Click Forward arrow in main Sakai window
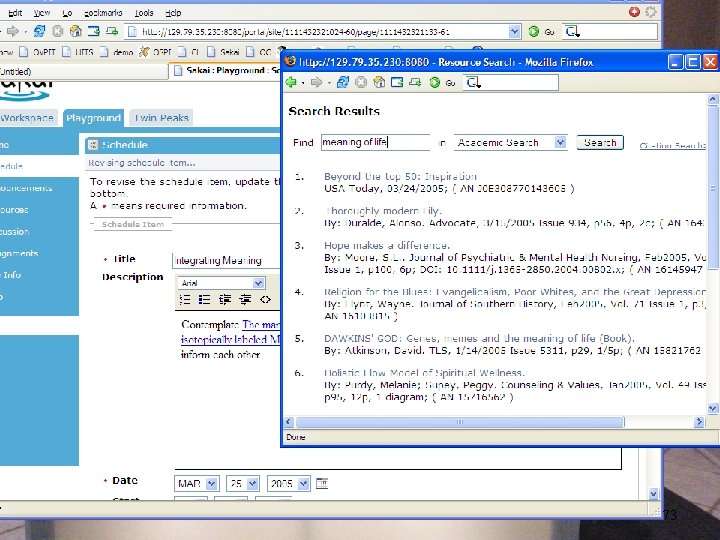This screenshot has width=720, height=540. (12, 31)
